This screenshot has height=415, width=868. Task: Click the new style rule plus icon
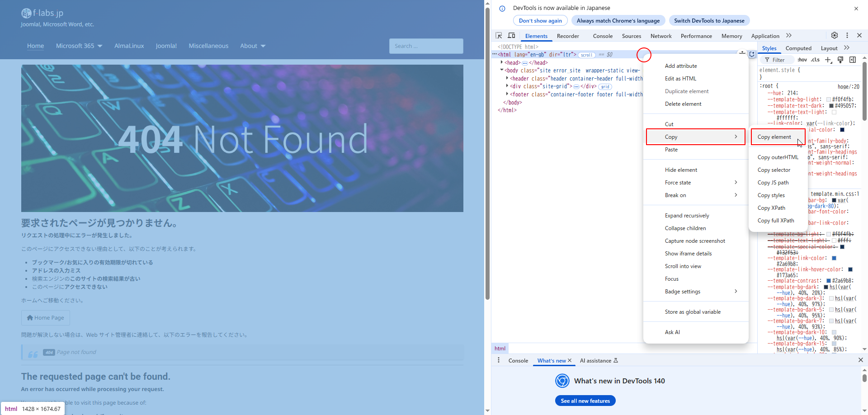click(x=828, y=60)
